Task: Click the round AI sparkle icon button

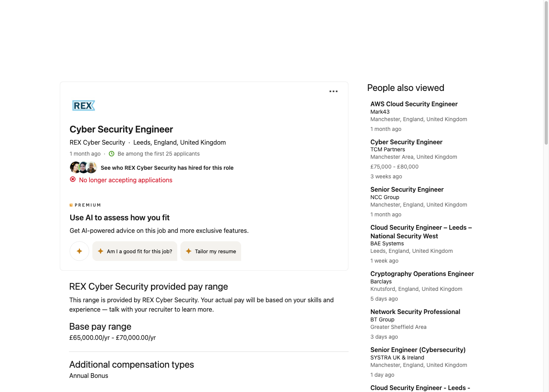Action: tap(79, 251)
